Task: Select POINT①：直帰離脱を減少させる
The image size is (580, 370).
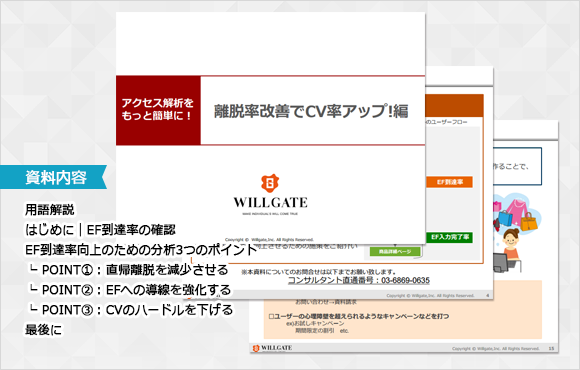Action: coord(129,270)
